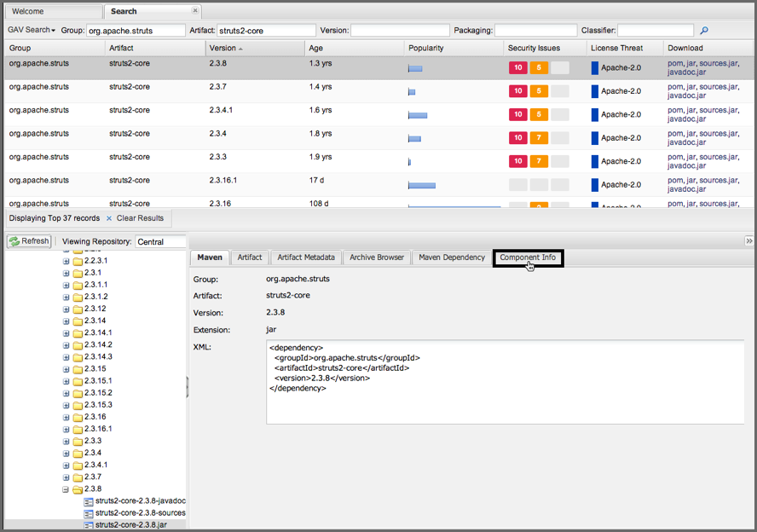Open the Archive Browser tab
The image size is (757, 532).
[377, 257]
